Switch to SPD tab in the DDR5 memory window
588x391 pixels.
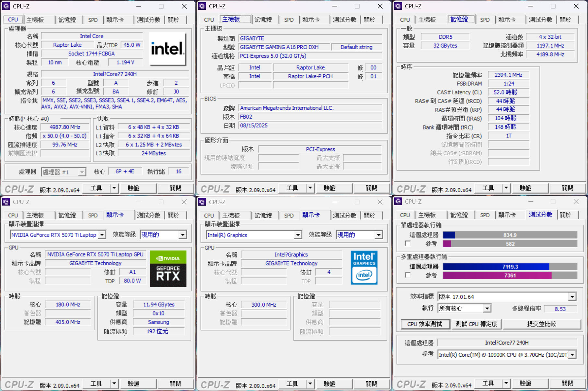[485, 20]
